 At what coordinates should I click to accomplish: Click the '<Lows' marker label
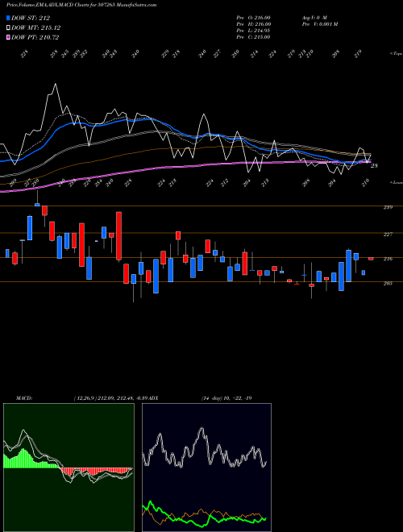pyautogui.click(x=396, y=182)
